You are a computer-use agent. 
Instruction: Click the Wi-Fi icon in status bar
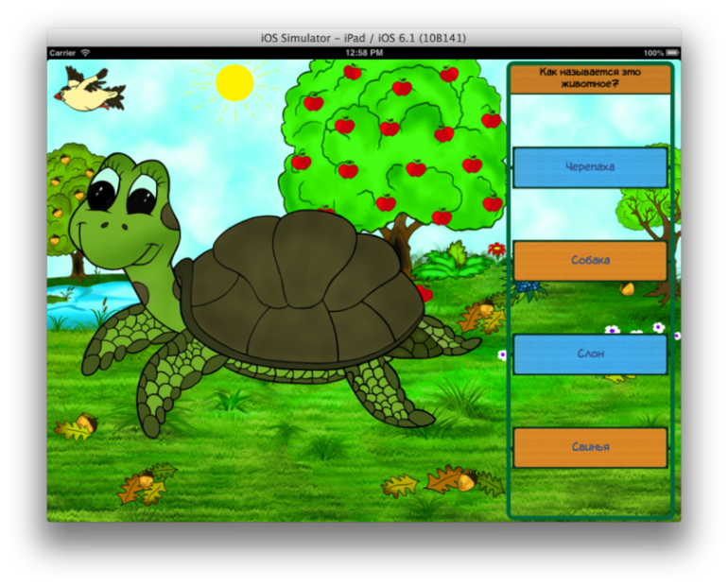pyautogui.click(x=85, y=53)
